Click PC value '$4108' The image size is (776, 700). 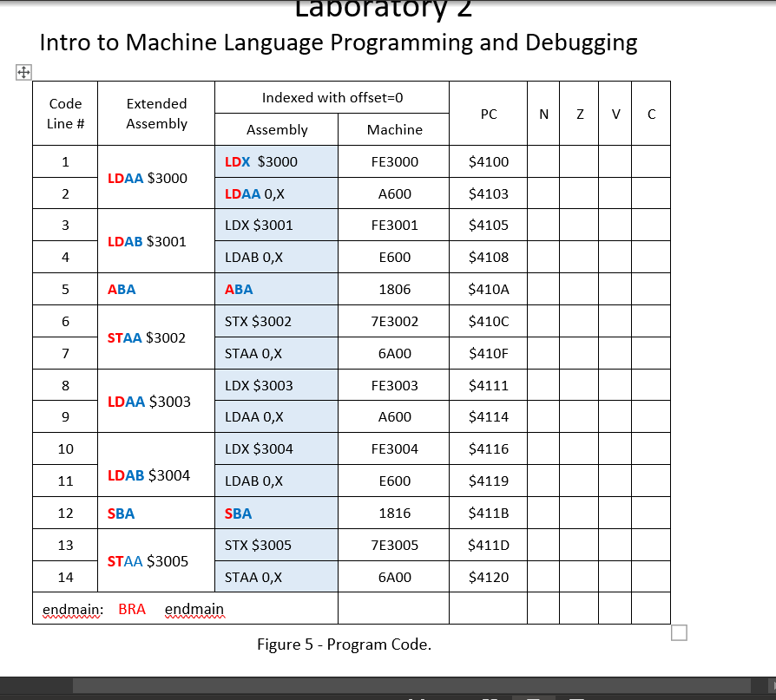pyautogui.click(x=489, y=258)
